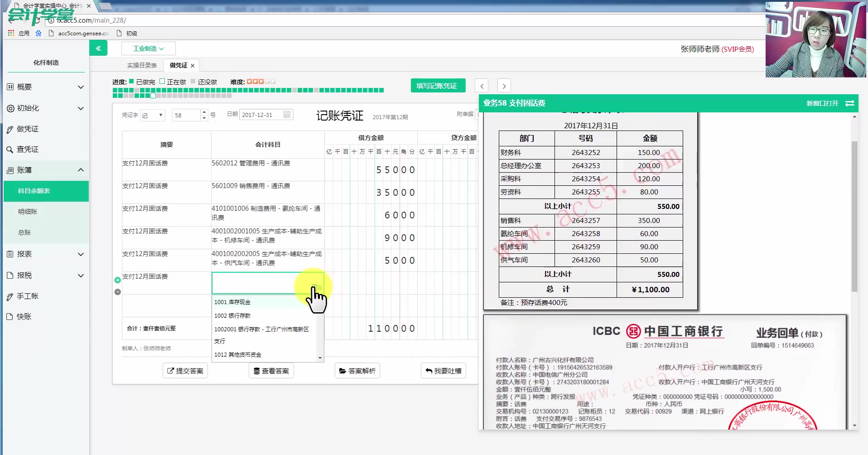The height and width of the screenshot is (455, 868).
Task: Expand the 初始化 sidebar menu
Action: pyautogui.click(x=81, y=108)
